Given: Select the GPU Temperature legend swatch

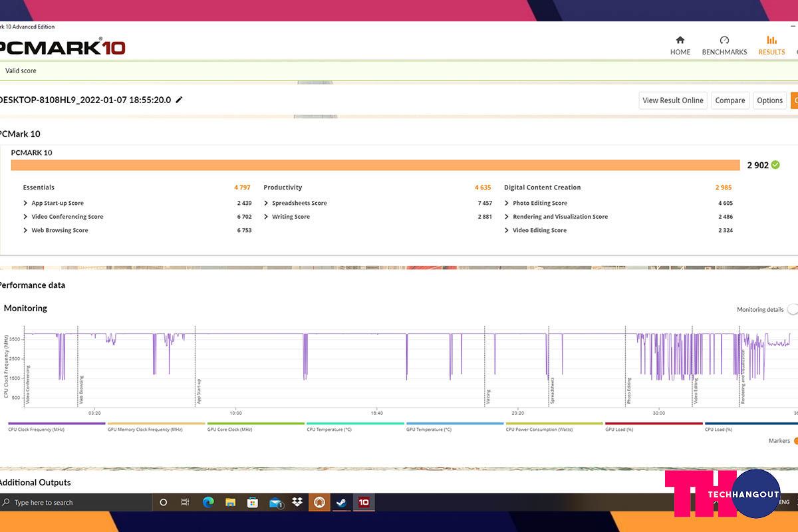Looking at the screenshot, I should tap(455, 424).
